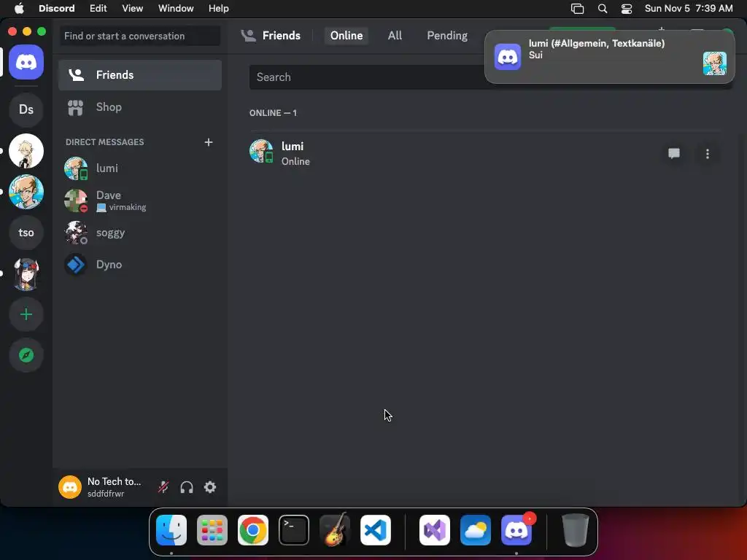Open the Discord app menu

tap(57, 9)
